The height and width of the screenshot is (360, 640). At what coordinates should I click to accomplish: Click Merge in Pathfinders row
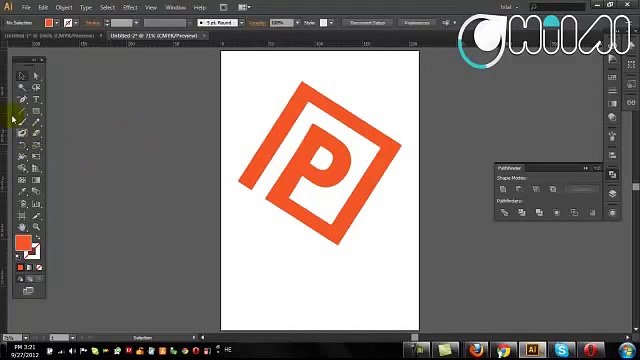point(539,212)
